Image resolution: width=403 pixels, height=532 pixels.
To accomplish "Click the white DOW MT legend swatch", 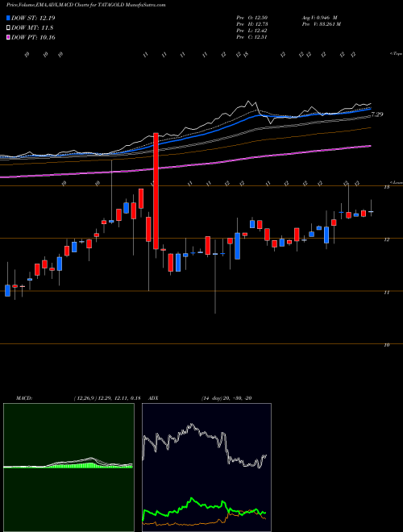I will click(x=9, y=28).
